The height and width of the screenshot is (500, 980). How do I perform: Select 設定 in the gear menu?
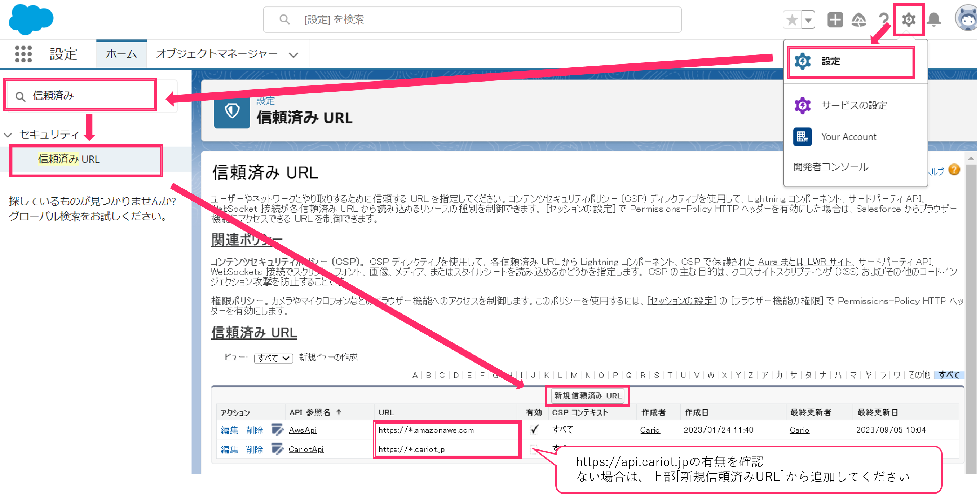coord(851,62)
